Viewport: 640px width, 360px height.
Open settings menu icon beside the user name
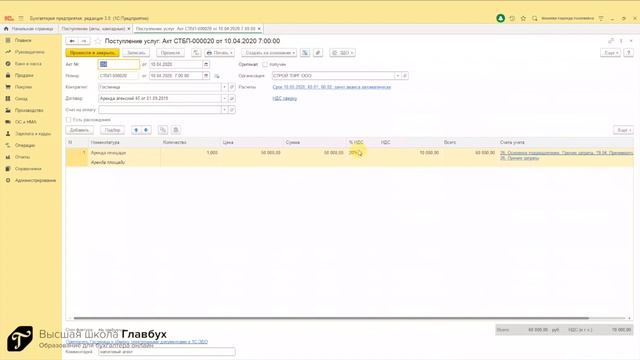pos(601,18)
